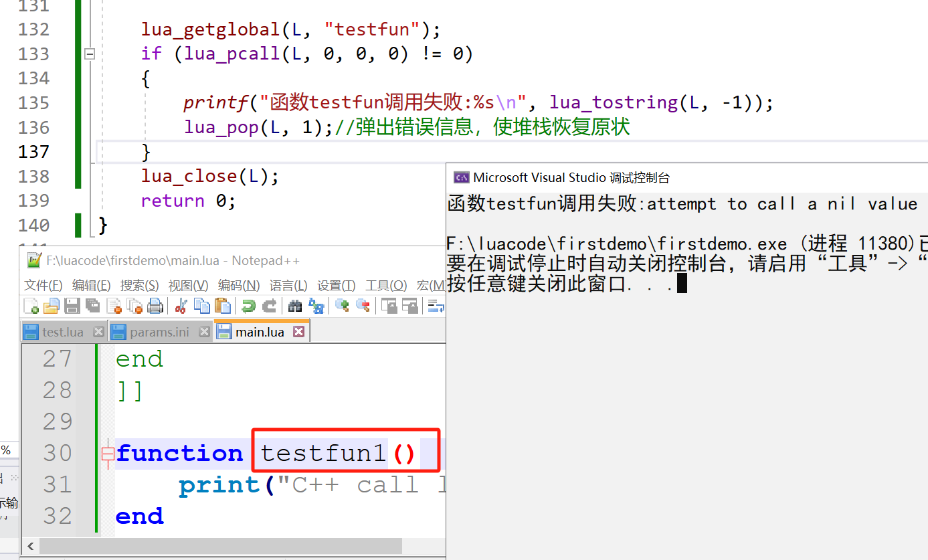
Task: Click the Copy icon in Notepad++ toolbar
Action: click(201, 306)
